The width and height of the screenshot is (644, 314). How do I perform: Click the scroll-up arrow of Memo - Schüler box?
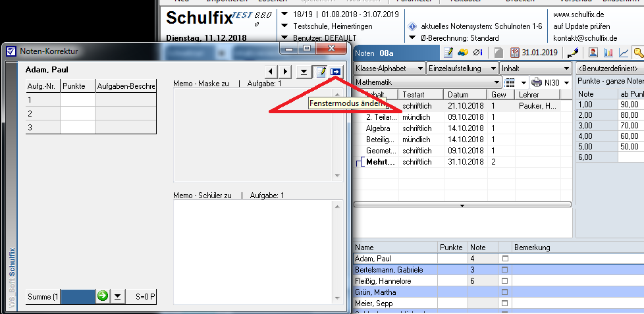[337, 207]
